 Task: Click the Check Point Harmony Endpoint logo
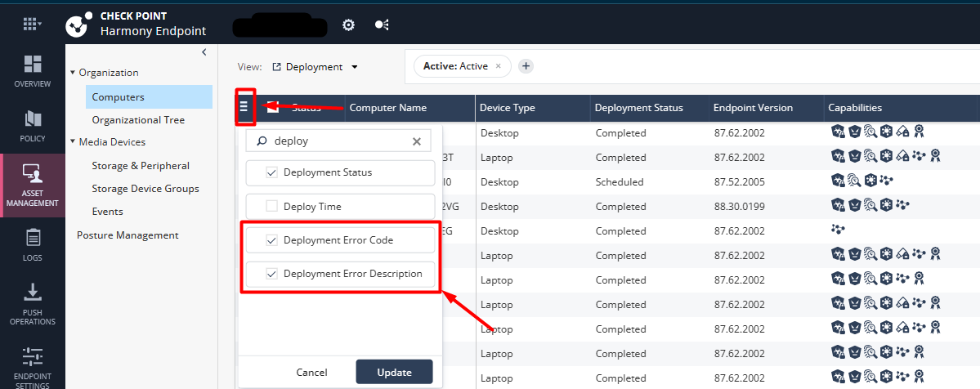pos(78,24)
